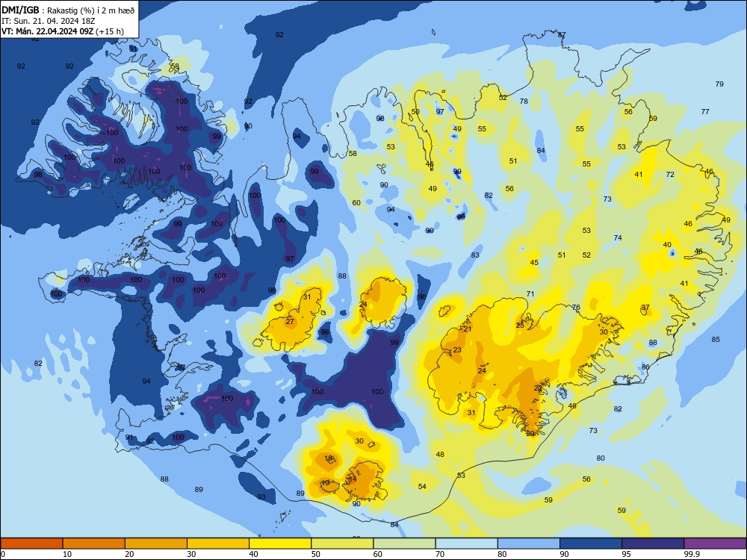747x560 pixels.
Task: Click the map value '85' off the east coast
Action: point(716,340)
